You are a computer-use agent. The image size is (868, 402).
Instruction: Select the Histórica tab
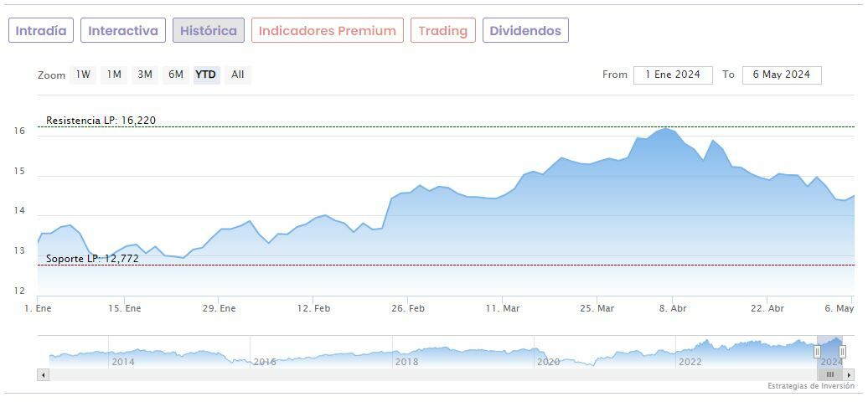[x=209, y=31]
